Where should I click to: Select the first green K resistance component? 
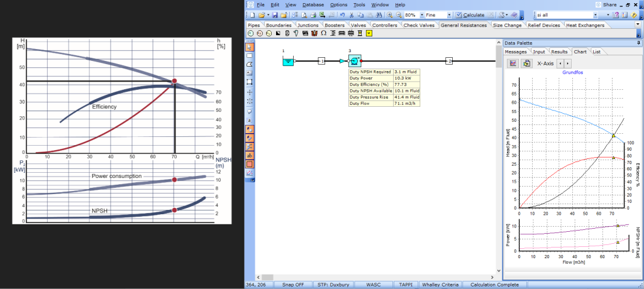[250, 33]
